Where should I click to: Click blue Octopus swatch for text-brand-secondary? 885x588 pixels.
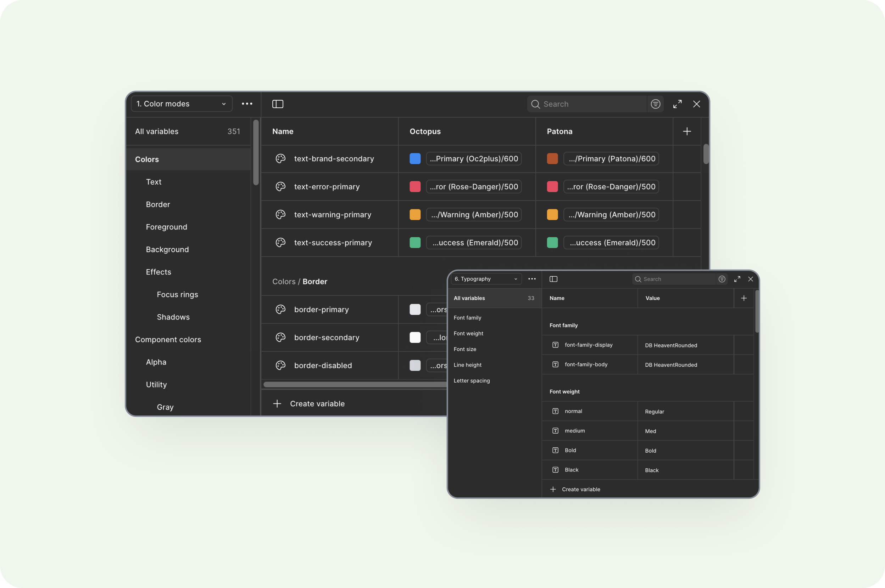[415, 159]
